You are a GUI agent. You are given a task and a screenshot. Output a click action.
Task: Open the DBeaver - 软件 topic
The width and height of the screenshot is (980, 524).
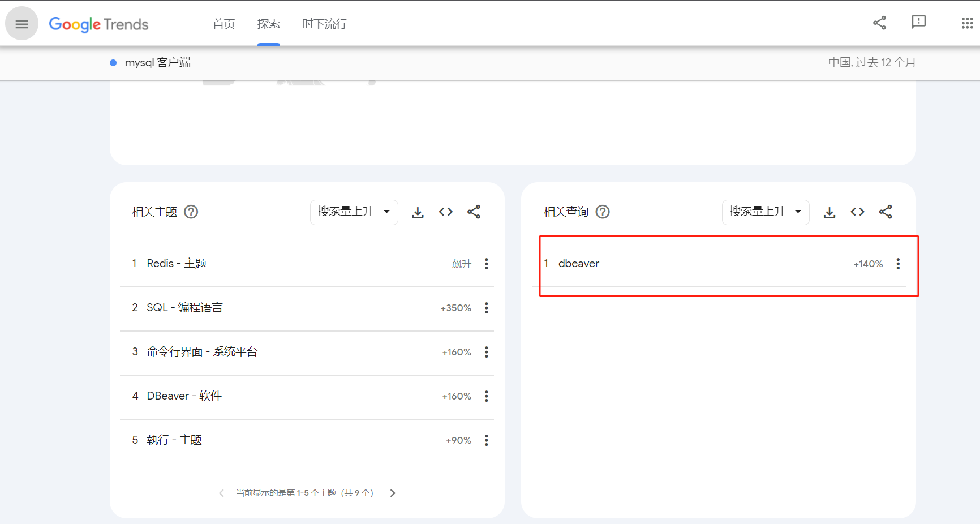coord(184,396)
